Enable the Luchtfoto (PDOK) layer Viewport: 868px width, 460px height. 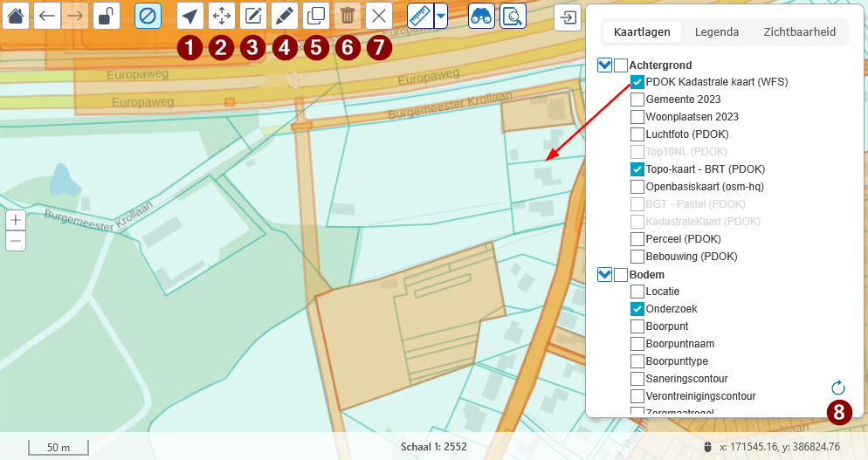pos(637,134)
